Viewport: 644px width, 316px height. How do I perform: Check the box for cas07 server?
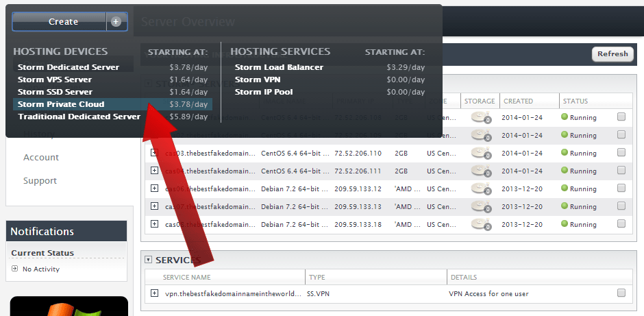click(621, 206)
